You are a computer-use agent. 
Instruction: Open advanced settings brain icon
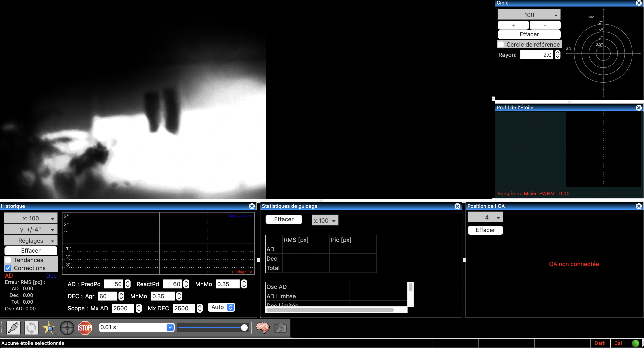(x=262, y=327)
